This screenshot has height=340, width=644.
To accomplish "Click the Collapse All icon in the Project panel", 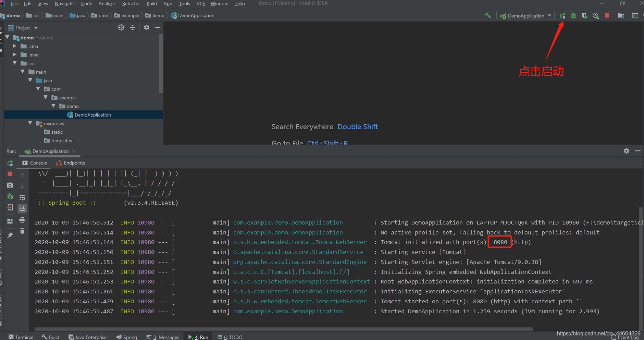I will [x=133, y=27].
